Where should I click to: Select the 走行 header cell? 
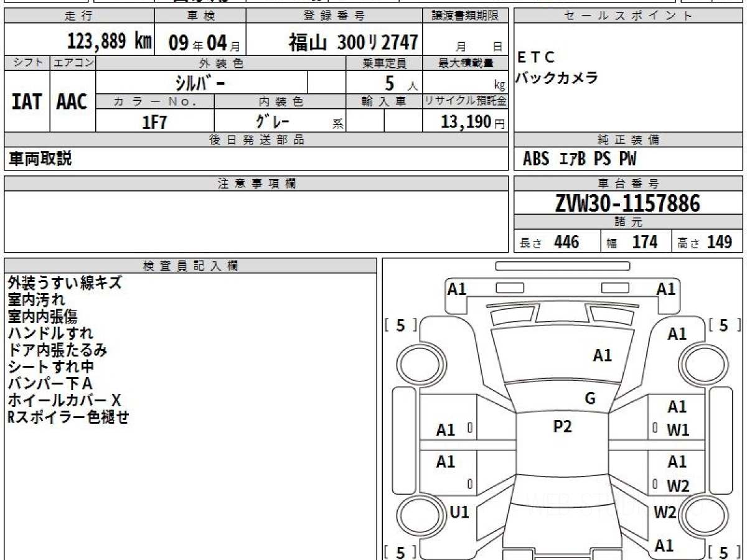[79, 16]
